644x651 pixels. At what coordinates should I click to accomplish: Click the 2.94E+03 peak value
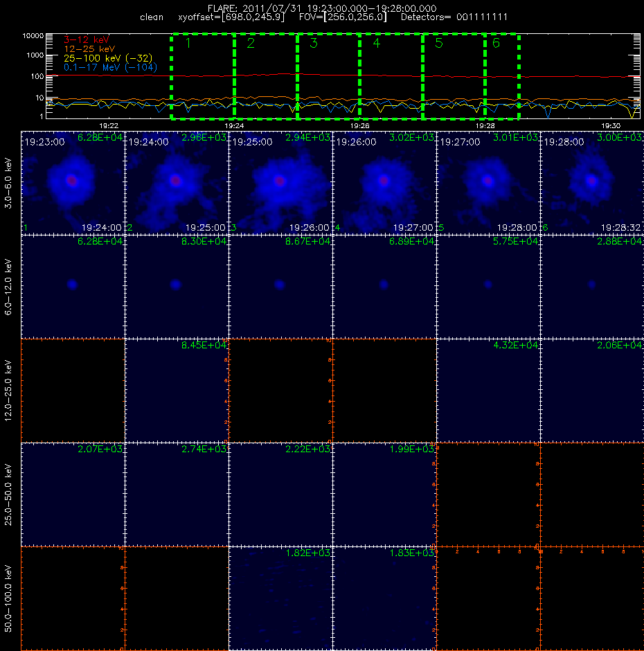coord(307,137)
